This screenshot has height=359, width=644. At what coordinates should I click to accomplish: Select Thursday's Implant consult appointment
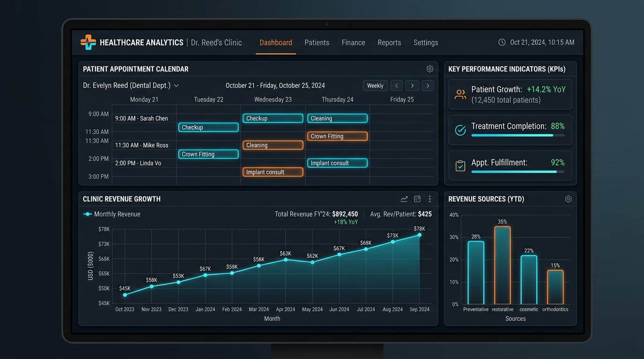click(337, 163)
